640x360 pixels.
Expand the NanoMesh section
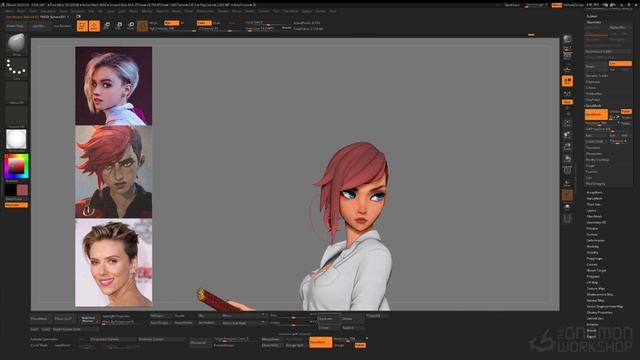tap(594, 198)
